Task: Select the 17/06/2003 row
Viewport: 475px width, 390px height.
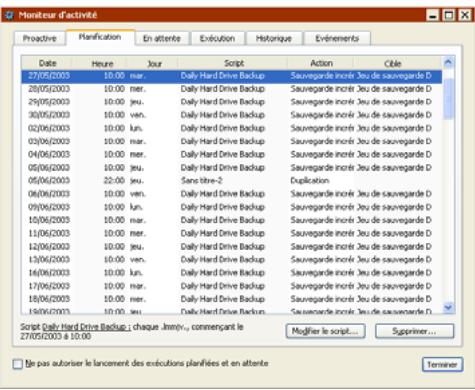Action: (x=232, y=286)
